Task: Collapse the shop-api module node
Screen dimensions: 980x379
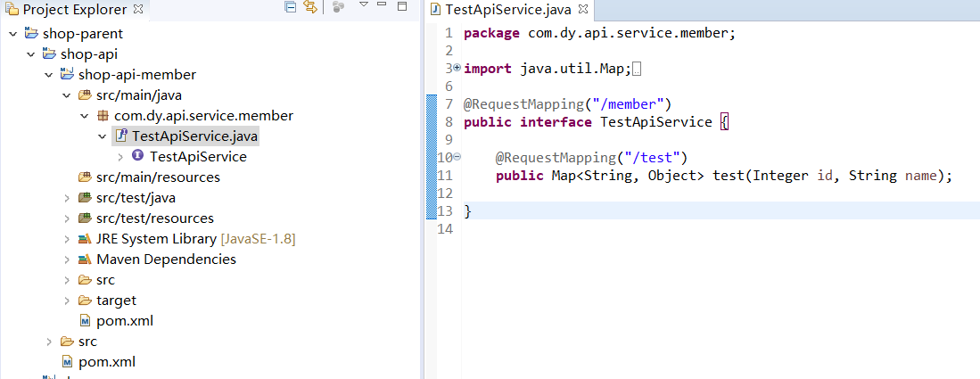Action: tap(31, 54)
